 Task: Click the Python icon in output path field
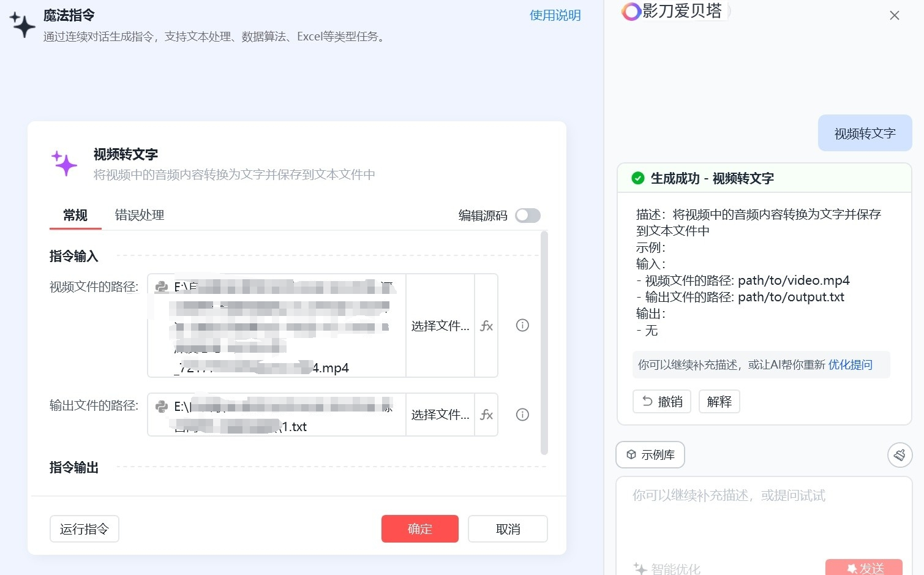coord(162,406)
